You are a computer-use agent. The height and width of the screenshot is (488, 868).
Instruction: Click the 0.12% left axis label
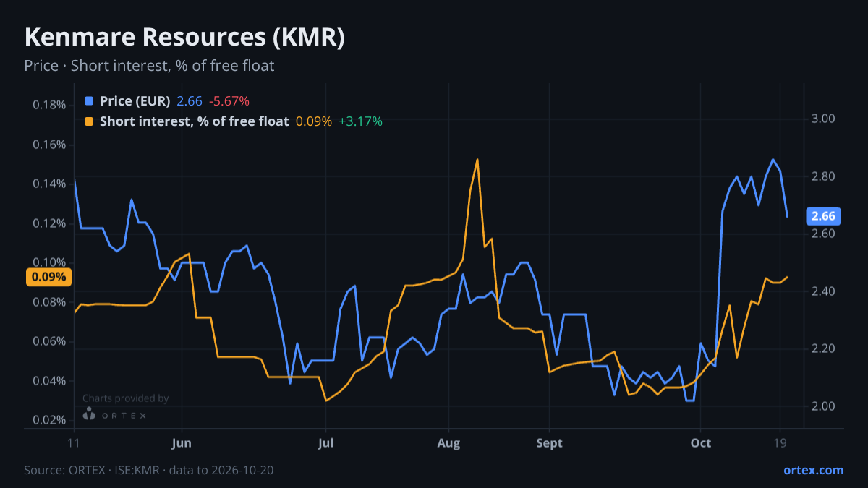pos(50,223)
